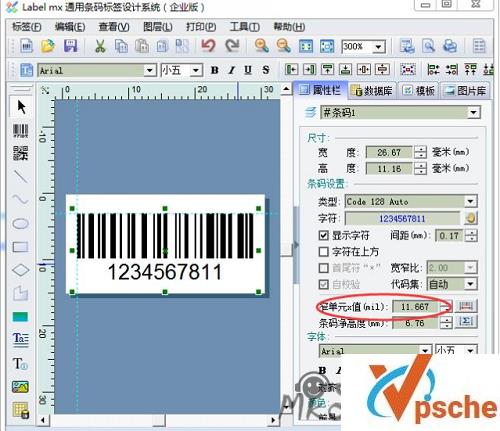Open the #条码1 object dropdown
This screenshot has height=431, width=500.
point(473,113)
